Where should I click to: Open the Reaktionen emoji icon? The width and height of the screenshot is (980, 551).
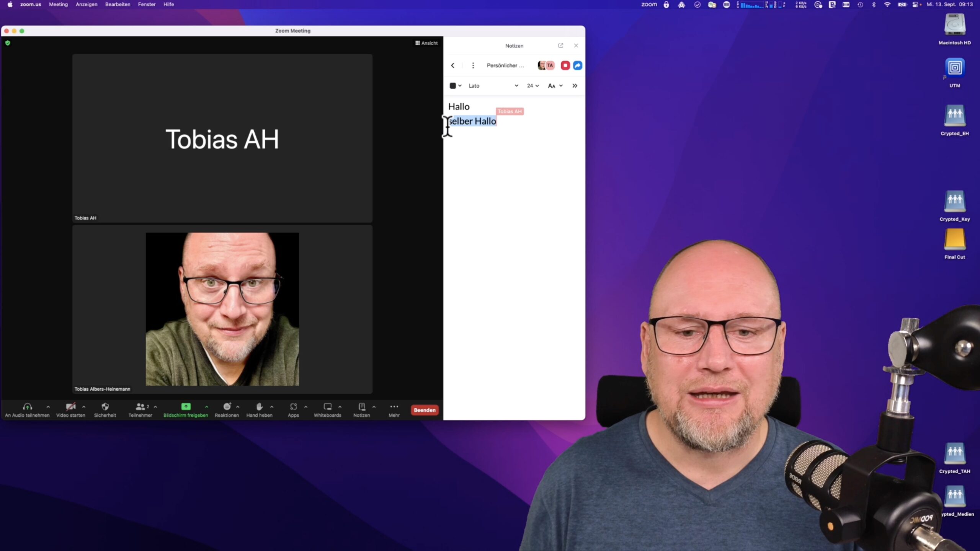click(x=227, y=407)
